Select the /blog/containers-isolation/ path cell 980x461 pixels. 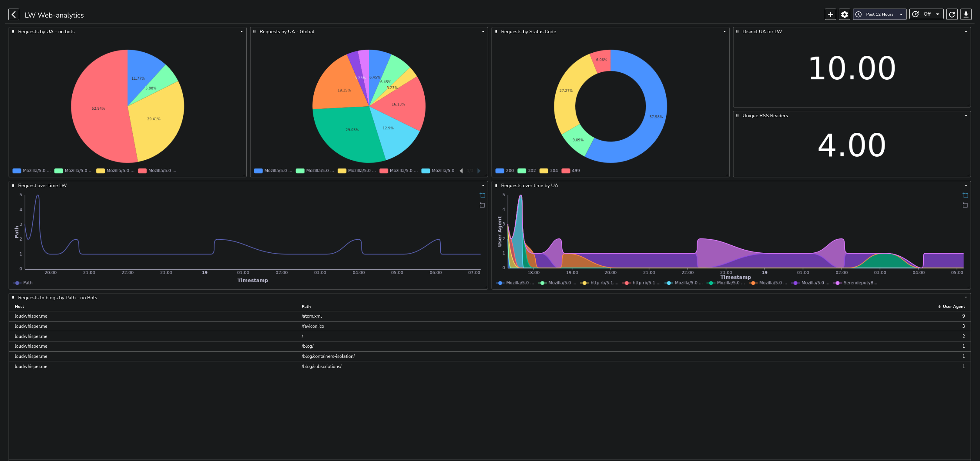point(328,357)
